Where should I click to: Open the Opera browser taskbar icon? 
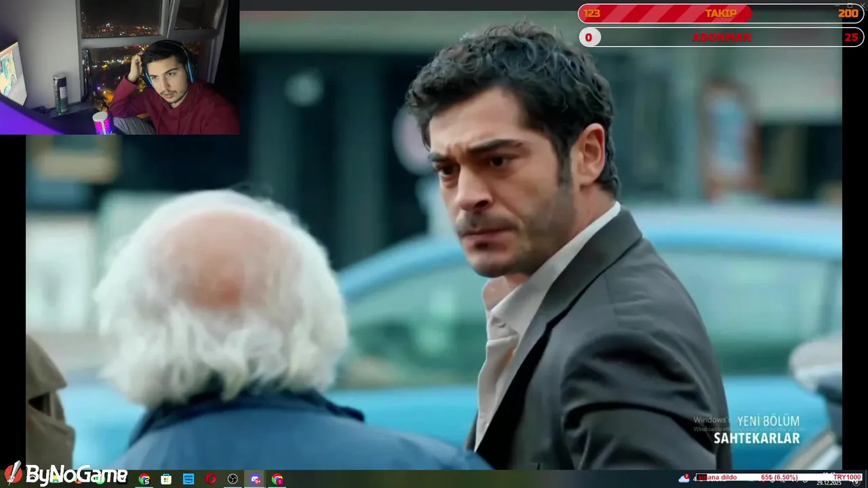coord(211,479)
